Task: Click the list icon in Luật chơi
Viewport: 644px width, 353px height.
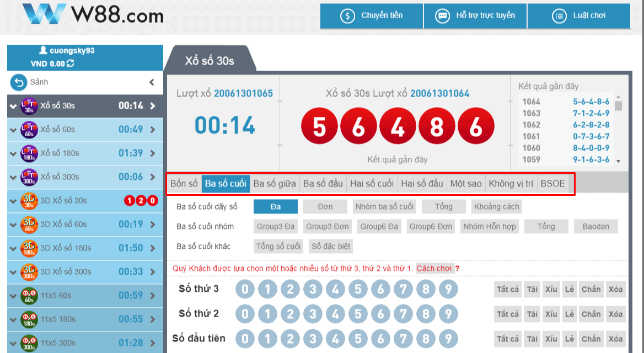Action: [560, 16]
